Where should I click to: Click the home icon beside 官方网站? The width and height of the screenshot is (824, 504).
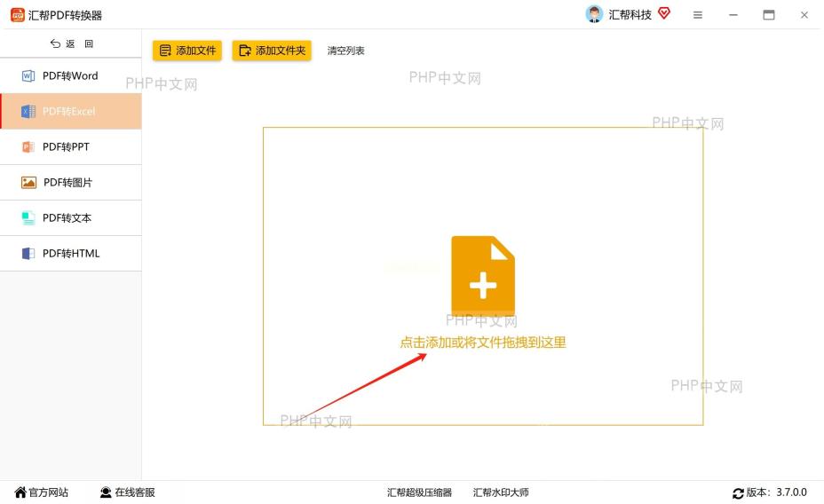pos(20,492)
